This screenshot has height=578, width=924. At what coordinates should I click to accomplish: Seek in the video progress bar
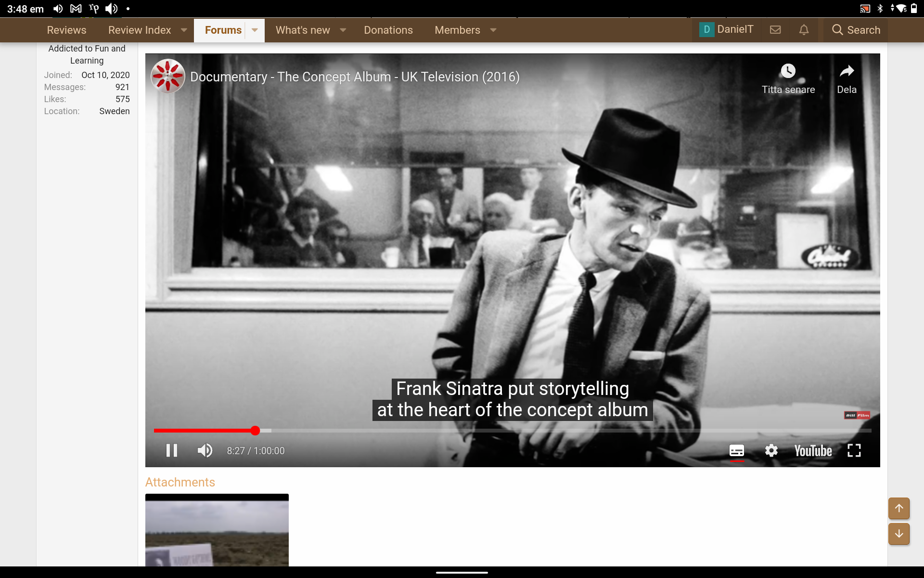pyautogui.click(x=513, y=431)
